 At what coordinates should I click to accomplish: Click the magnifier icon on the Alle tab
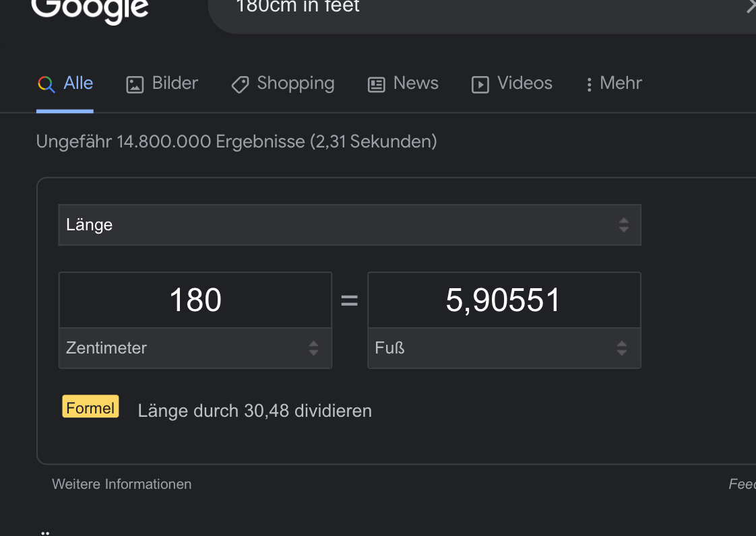pyautogui.click(x=46, y=84)
